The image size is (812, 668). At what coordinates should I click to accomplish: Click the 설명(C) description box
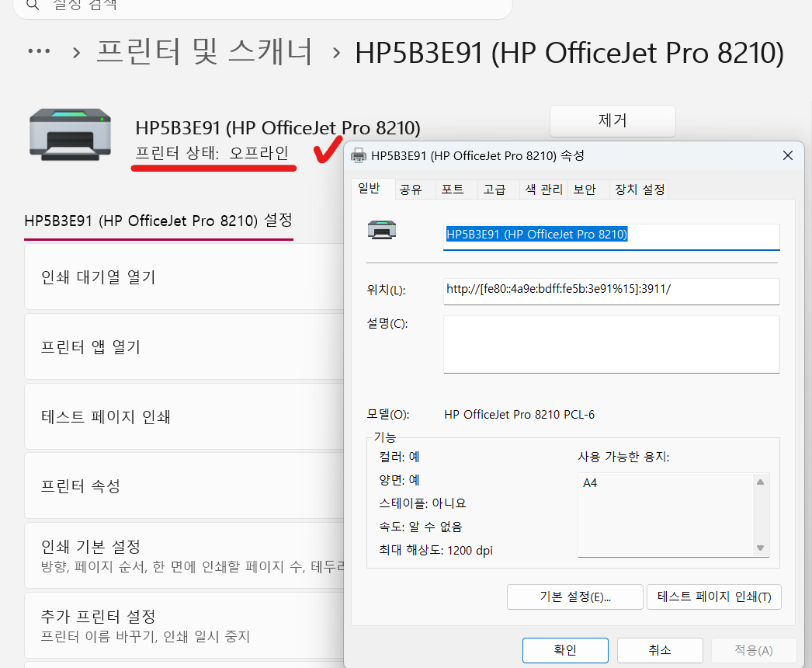click(611, 344)
